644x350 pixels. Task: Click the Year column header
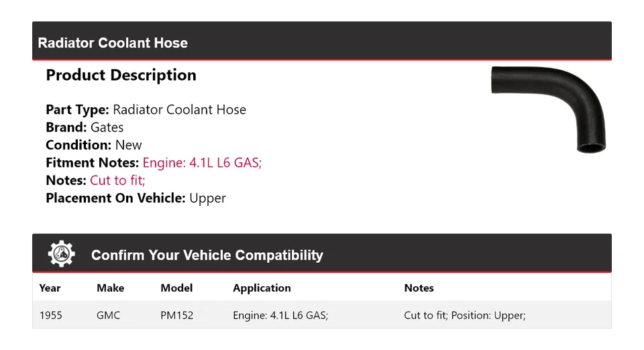50,288
